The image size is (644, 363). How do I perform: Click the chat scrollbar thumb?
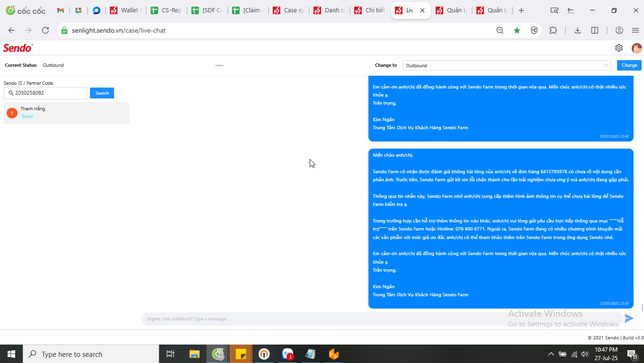click(642, 308)
